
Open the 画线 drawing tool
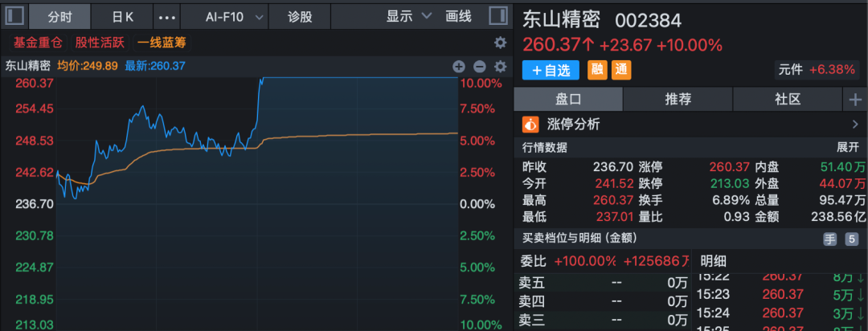[458, 17]
